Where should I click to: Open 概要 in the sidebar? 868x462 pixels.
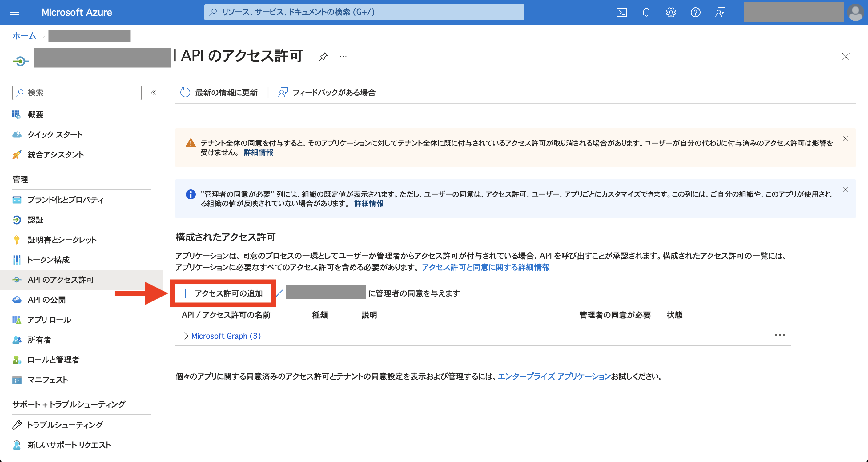[x=35, y=115]
